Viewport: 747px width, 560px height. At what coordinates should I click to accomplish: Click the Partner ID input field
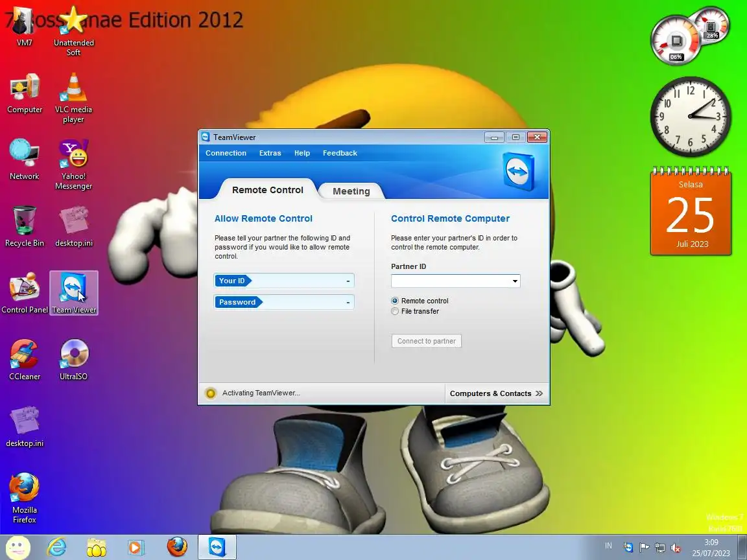point(455,281)
